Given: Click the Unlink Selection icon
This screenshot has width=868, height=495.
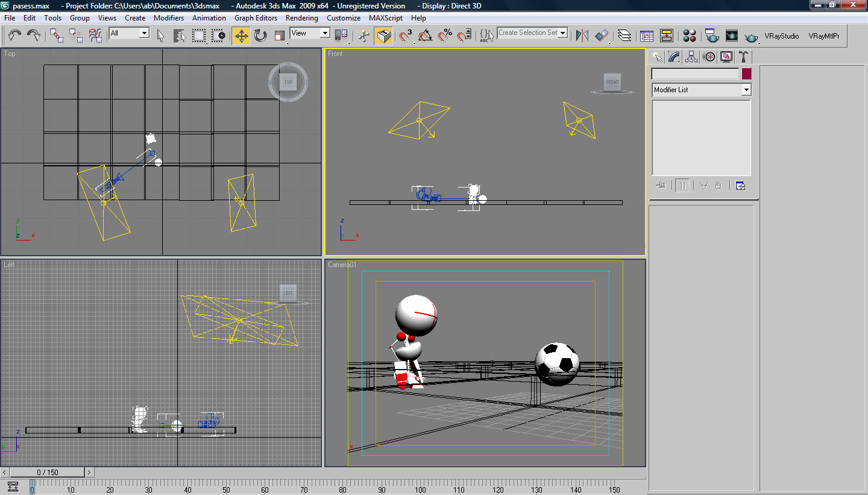Looking at the screenshot, I should pyautogui.click(x=76, y=36).
